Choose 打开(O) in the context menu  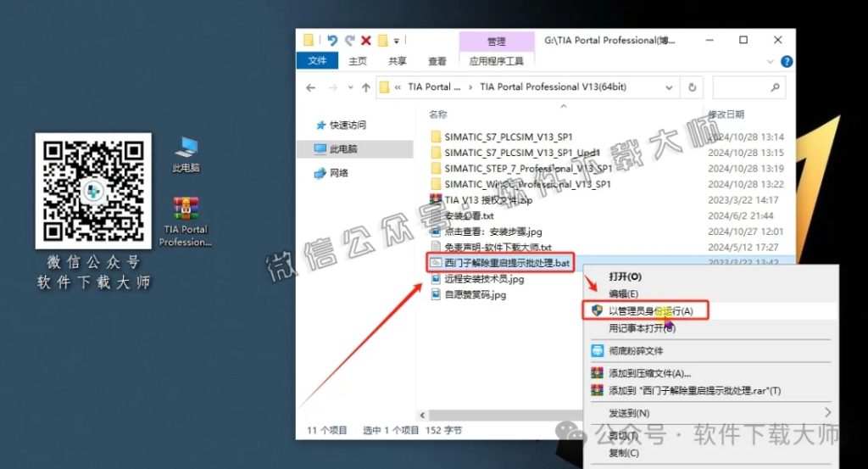pyautogui.click(x=625, y=276)
